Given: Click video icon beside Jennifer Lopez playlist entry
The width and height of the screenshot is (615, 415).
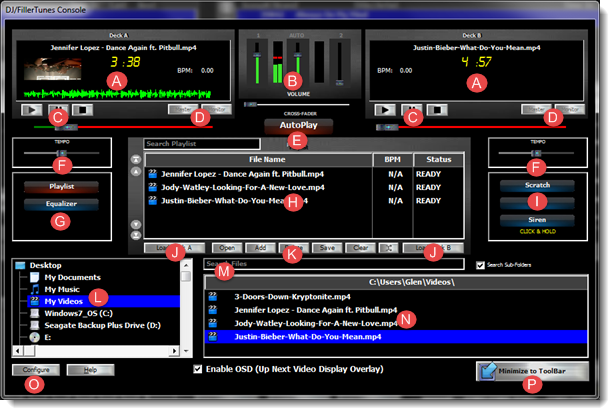Looking at the screenshot, I should pyautogui.click(x=153, y=174).
